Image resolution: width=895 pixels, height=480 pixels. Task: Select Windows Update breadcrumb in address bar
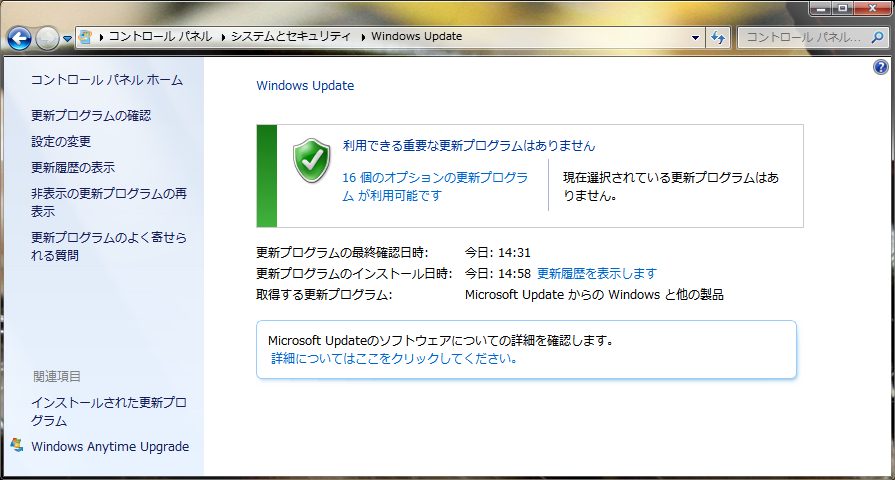[417, 37]
